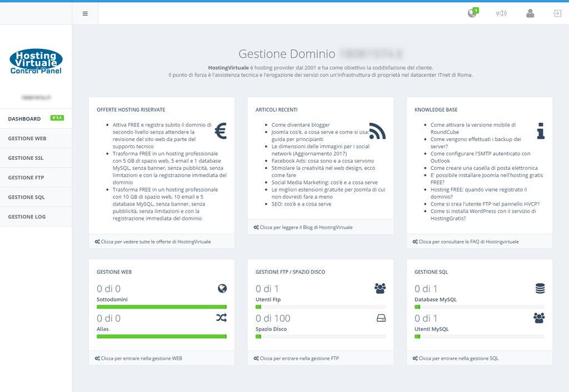Click the hard drive icon beside Spazio Disco
This screenshot has width=569, height=392.
[x=381, y=318]
